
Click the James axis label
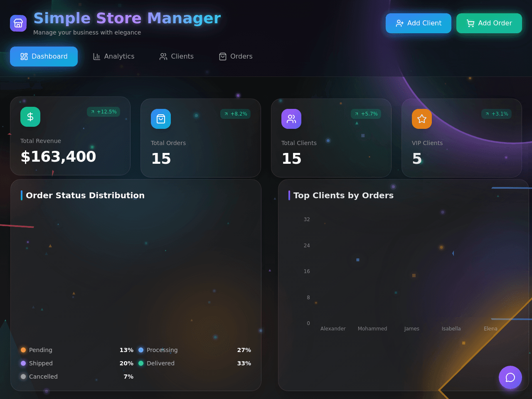[x=412, y=329]
